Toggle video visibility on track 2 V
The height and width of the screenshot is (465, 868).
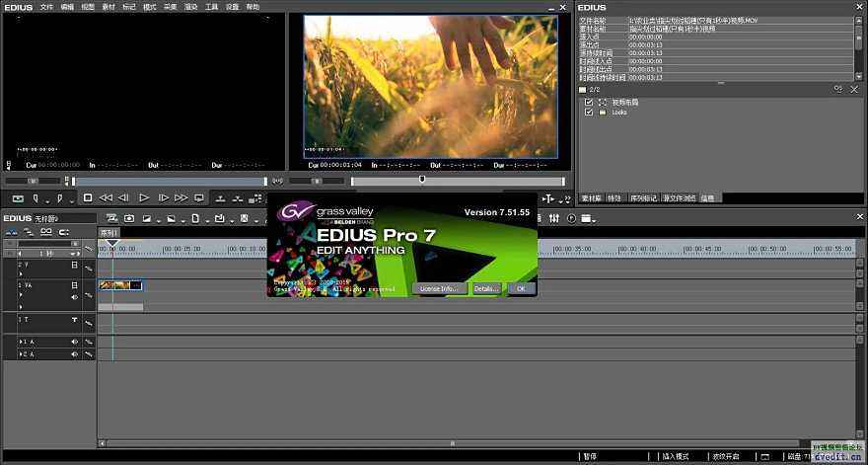pyautogui.click(x=75, y=265)
